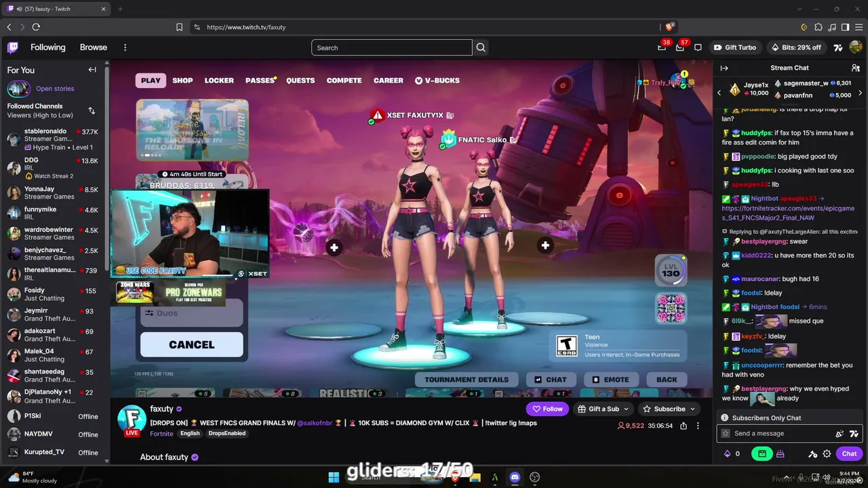The height and width of the screenshot is (488, 868).
Task: Open the English tag
Action: click(x=190, y=434)
